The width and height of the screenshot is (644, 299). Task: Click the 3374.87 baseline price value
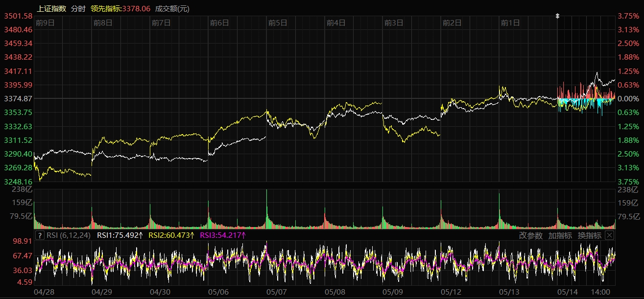tap(18, 99)
